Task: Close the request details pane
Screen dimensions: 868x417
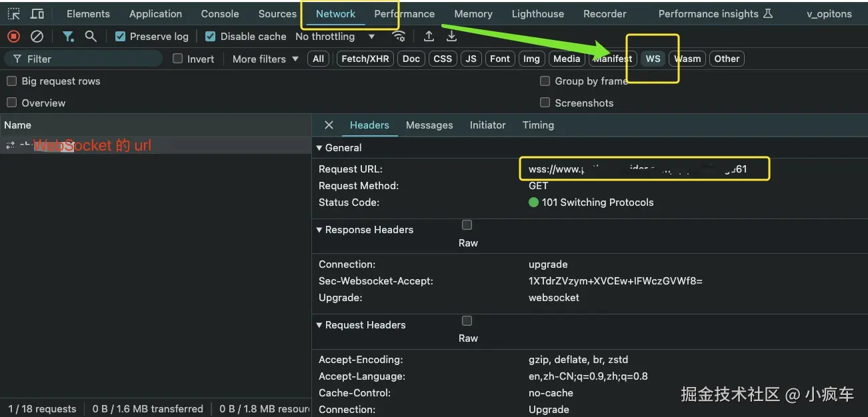Action: point(329,125)
